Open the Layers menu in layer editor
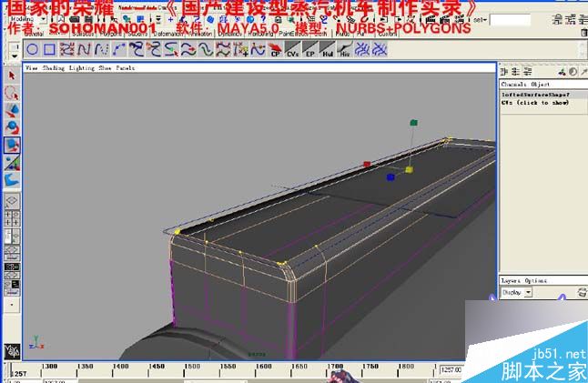This screenshot has height=383, width=588. (x=511, y=280)
